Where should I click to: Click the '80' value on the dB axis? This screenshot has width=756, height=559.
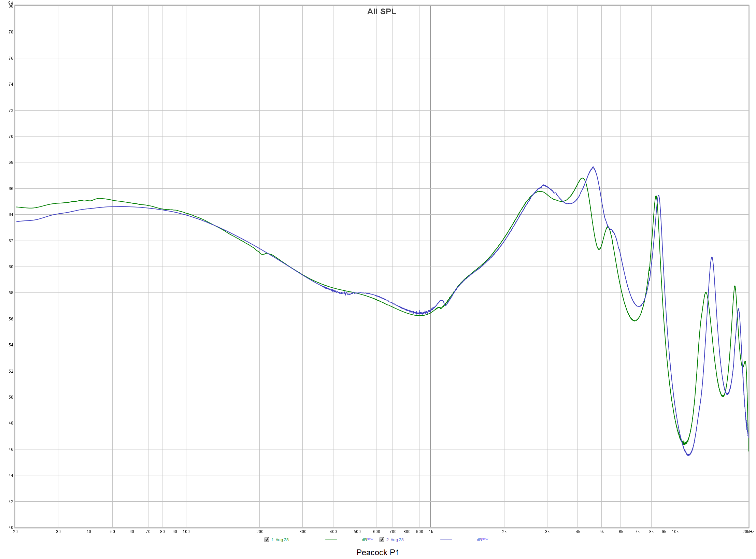coord(11,6)
